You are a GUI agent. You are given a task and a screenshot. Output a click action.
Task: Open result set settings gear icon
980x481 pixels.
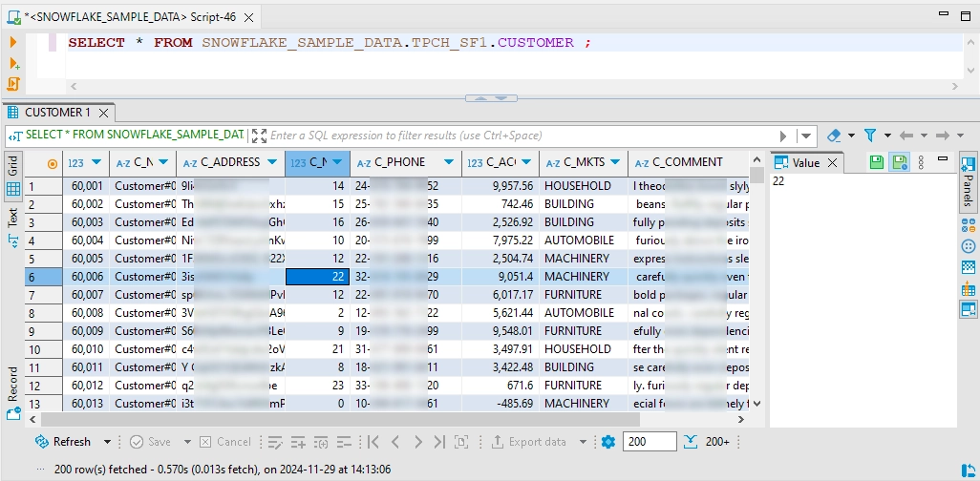(x=608, y=442)
